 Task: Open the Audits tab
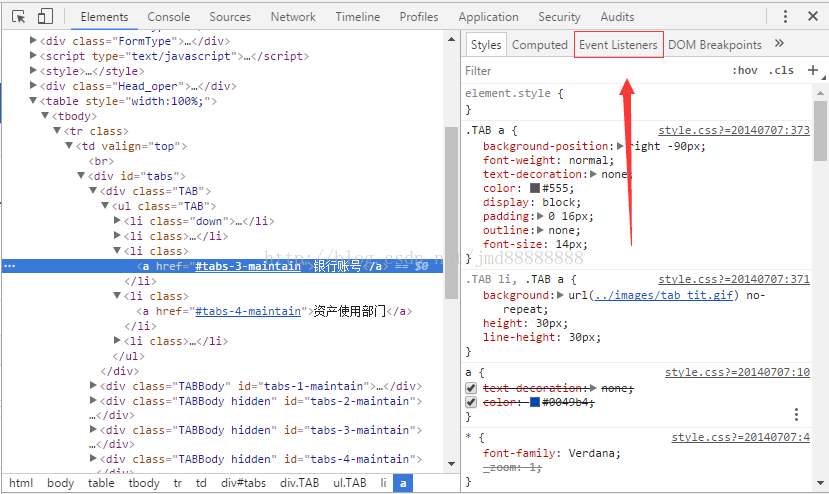click(617, 17)
